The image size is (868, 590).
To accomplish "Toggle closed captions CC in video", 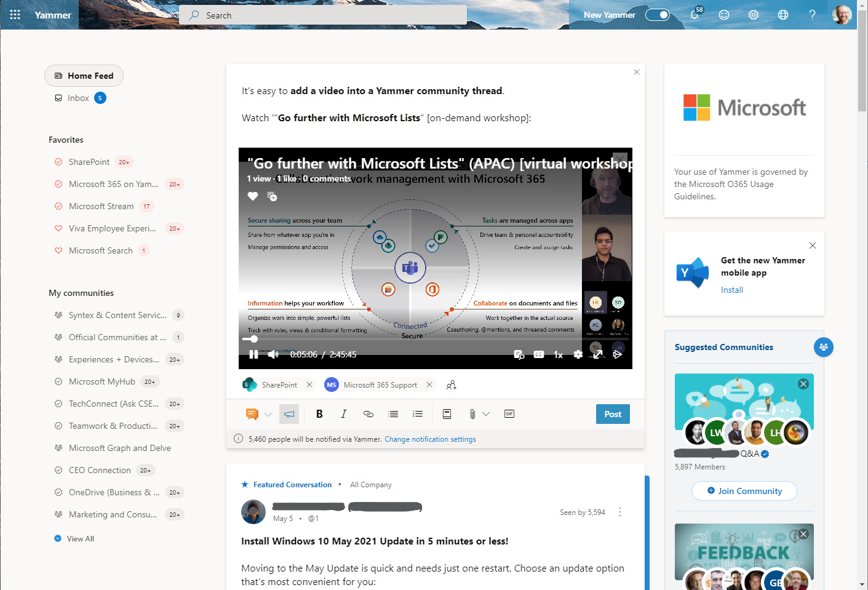I will click(539, 354).
